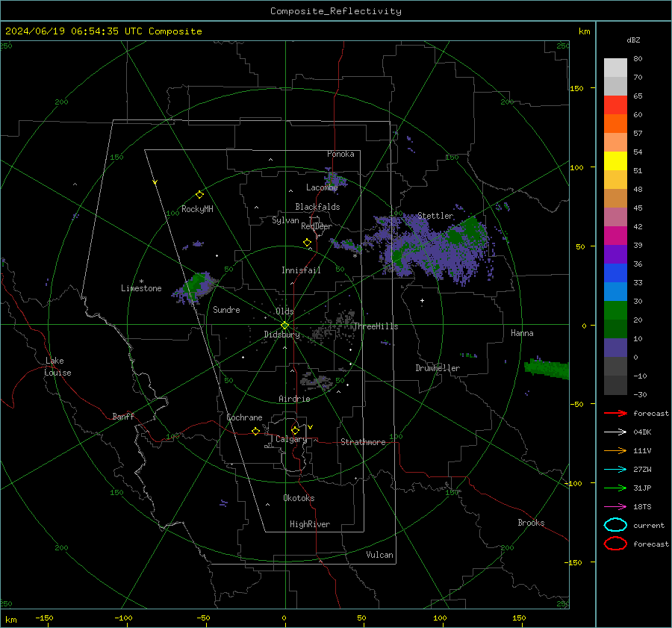Image resolution: width=672 pixels, height=628 pixels.
Task: Click the yellow diamond marker at Calgary
Action: [x=295, y=430]
